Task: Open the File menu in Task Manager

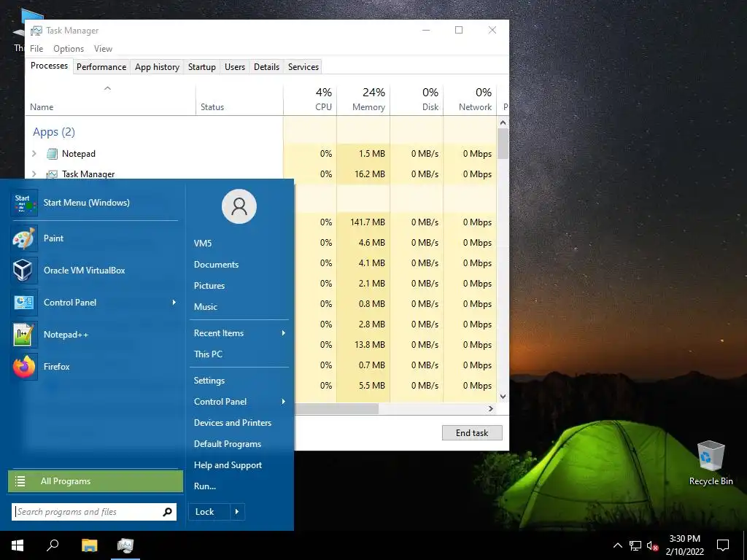Action: point(36,49)
